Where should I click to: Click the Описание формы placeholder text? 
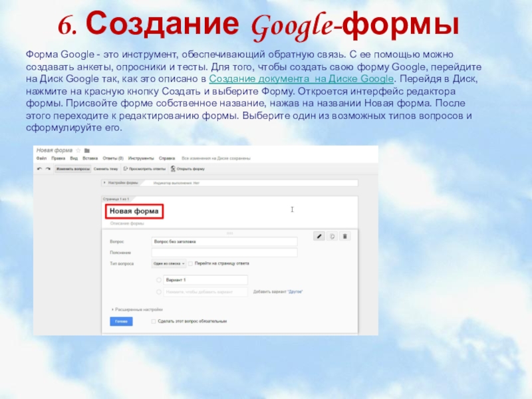click(x=127, y=223)
